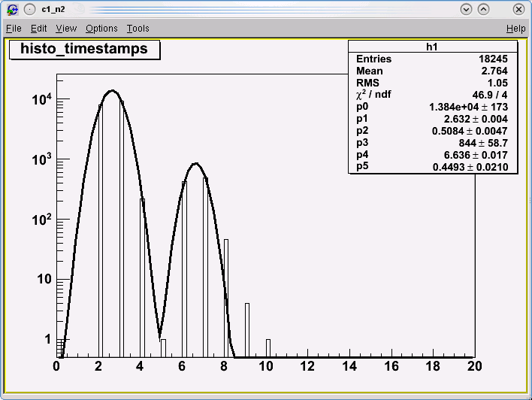Click the round sticky button beside ROOT icon

tap(29, 9)
